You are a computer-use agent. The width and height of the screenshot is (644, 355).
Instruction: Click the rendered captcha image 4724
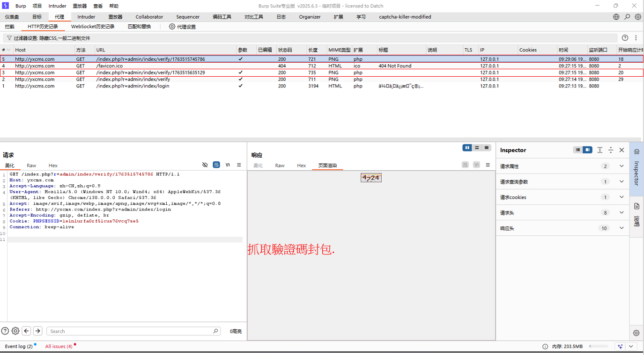tap(371, 178)
